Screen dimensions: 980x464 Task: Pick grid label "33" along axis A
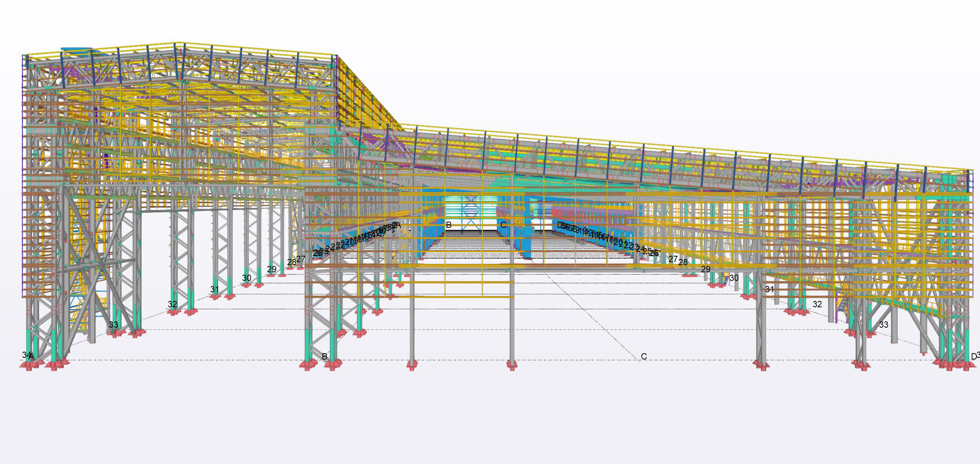(x=113, y=325)
